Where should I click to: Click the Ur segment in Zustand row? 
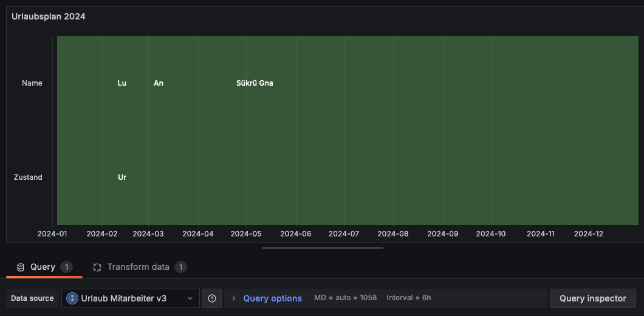click(122, 177)
